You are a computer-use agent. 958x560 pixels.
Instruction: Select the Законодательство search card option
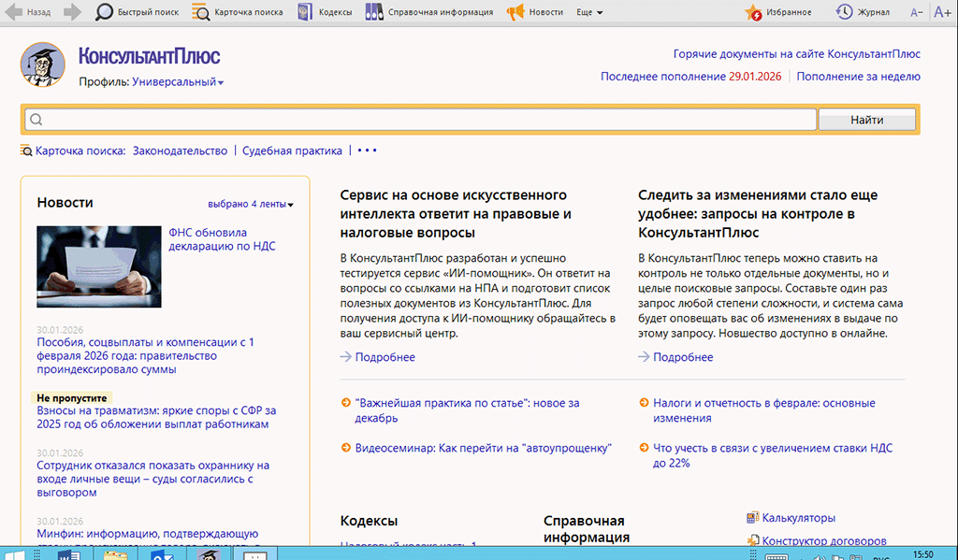(x=180, y=151)
